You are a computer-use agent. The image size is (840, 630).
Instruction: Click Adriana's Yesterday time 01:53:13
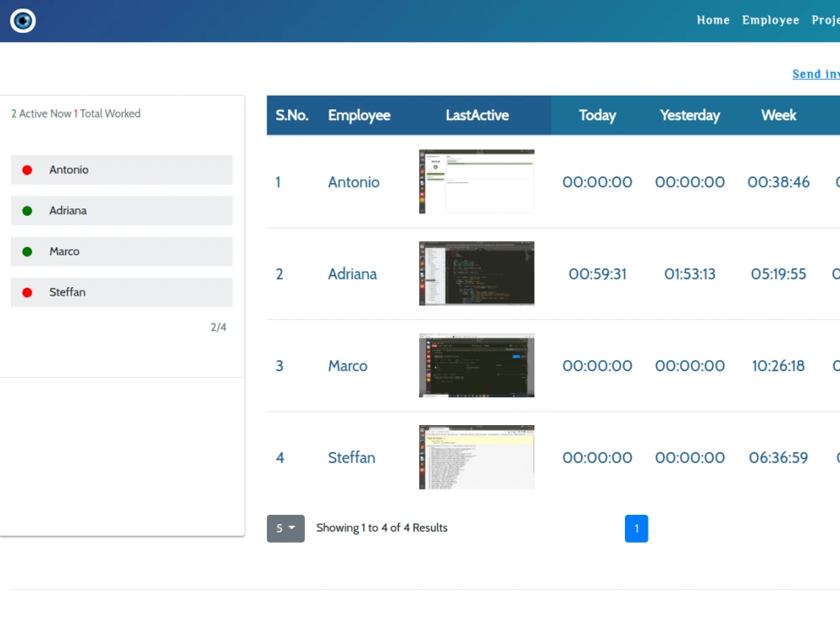pos(690,274)
